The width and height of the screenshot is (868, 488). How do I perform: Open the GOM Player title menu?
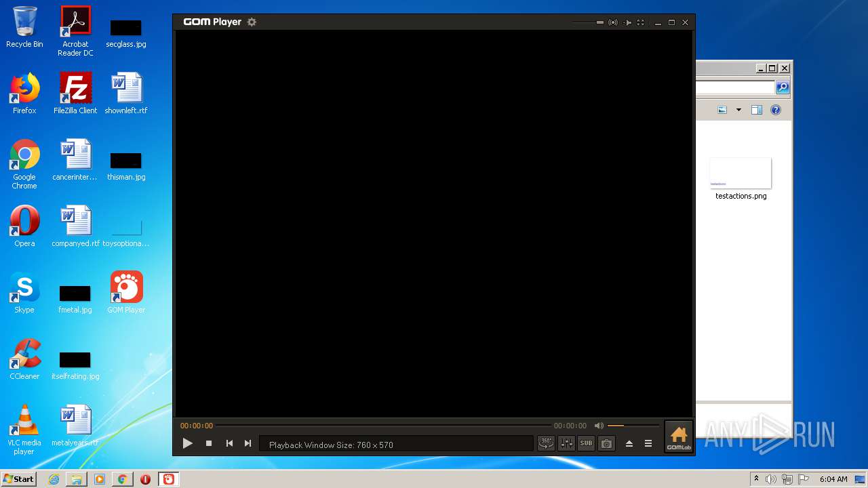212,22
